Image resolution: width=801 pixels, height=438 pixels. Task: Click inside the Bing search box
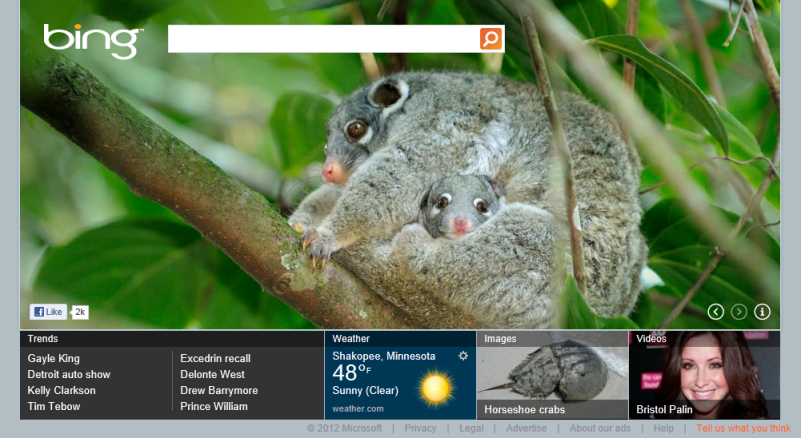323,39
